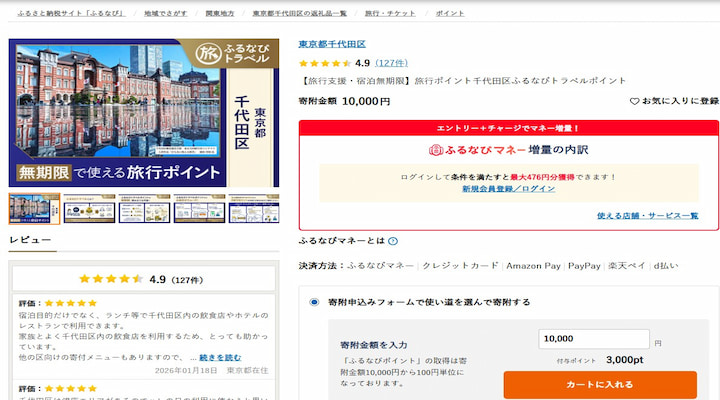This screenshot has height=400, width=720.
Task: Switch to the レビュー tab
Action: pos(30,240)
